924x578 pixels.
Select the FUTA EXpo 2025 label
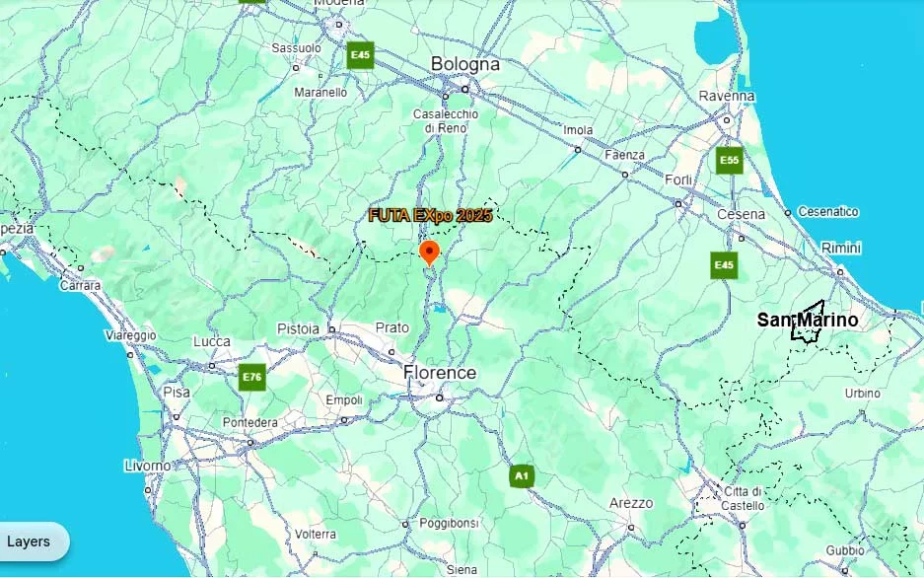pos(430,216)
